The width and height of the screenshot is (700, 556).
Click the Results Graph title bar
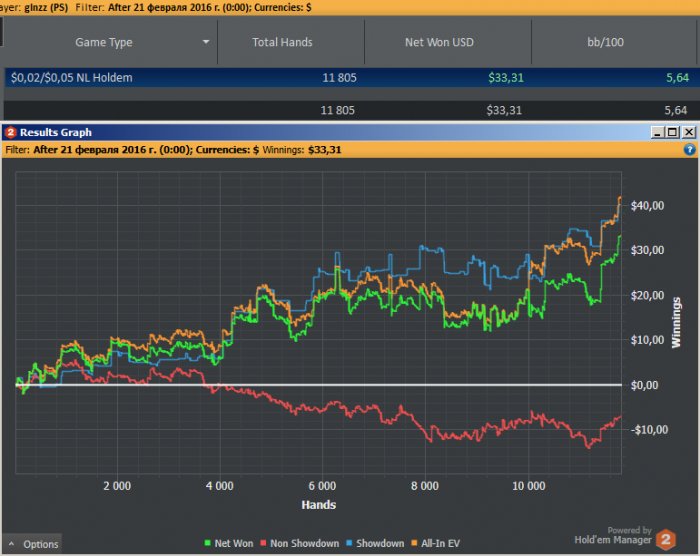300,132
